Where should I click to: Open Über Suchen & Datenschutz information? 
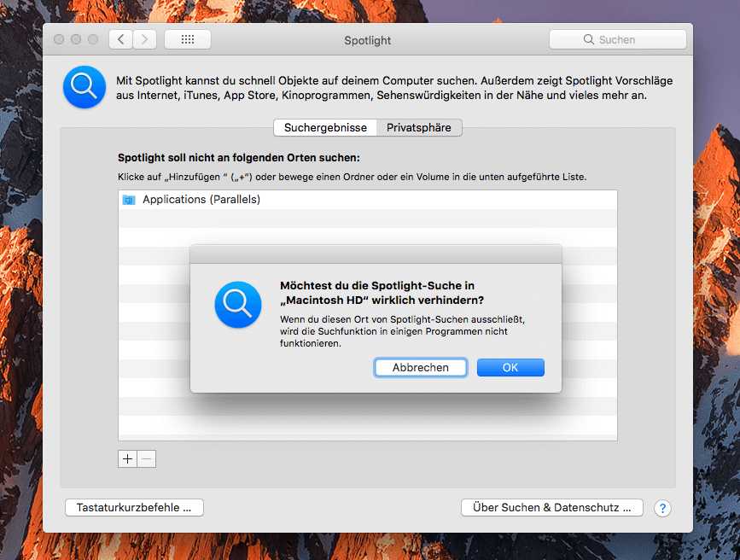pyautogui.click(x=551, y=507)
